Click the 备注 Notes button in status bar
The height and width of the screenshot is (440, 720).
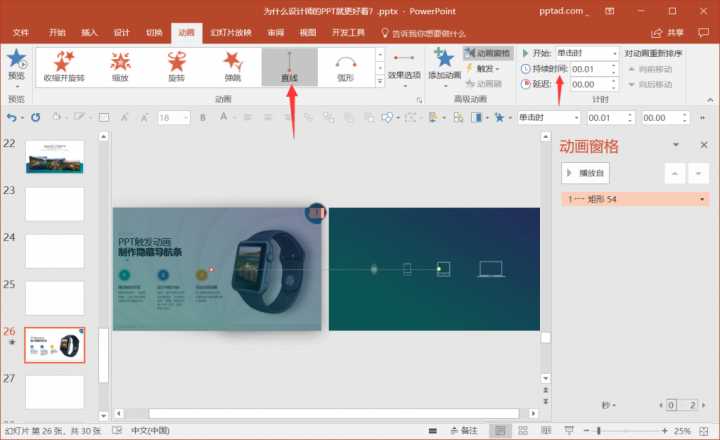pyautogui.click(x=464, y=430)
